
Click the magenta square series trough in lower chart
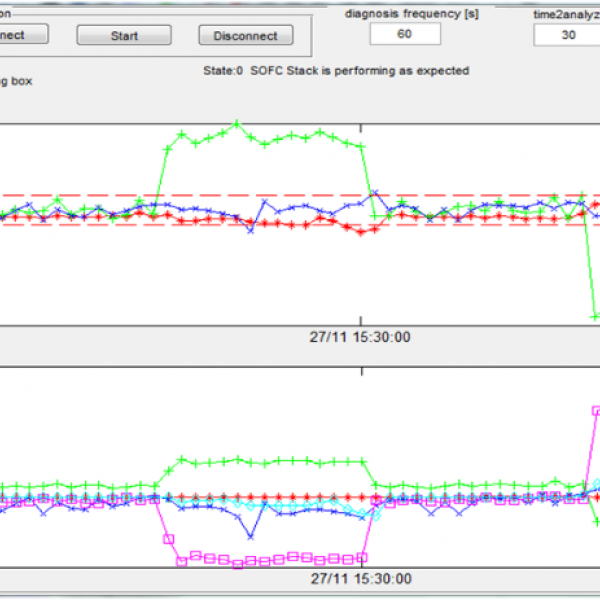tap(238, 563)
